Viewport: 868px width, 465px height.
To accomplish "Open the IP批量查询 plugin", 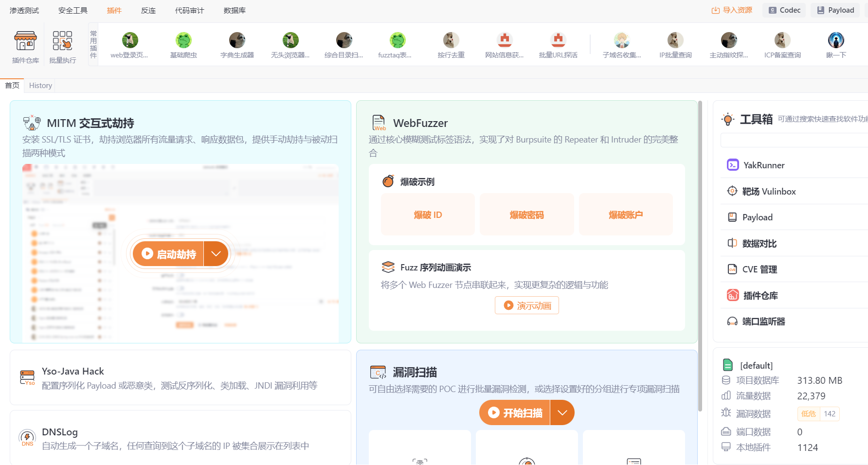I will click(675, 45).
